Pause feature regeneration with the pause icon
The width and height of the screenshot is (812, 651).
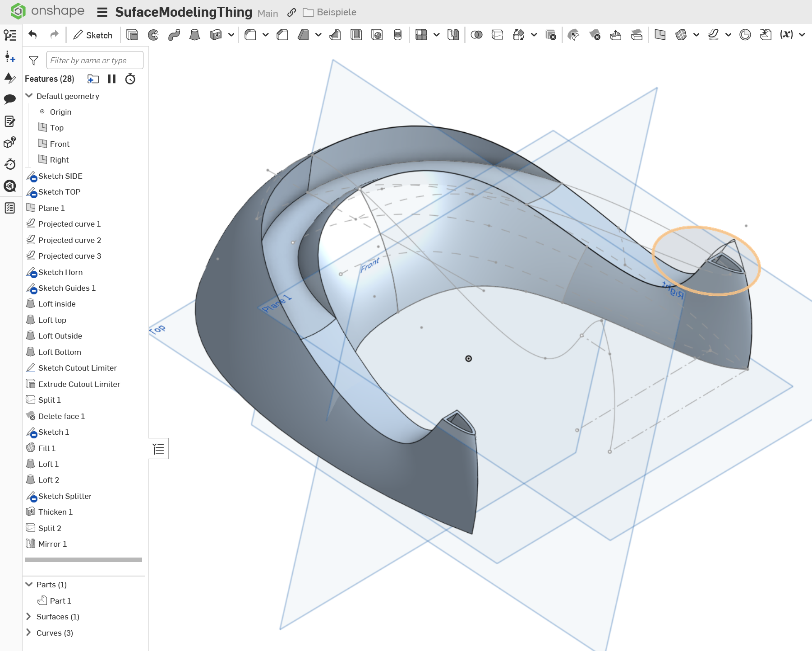coord(112,79)
